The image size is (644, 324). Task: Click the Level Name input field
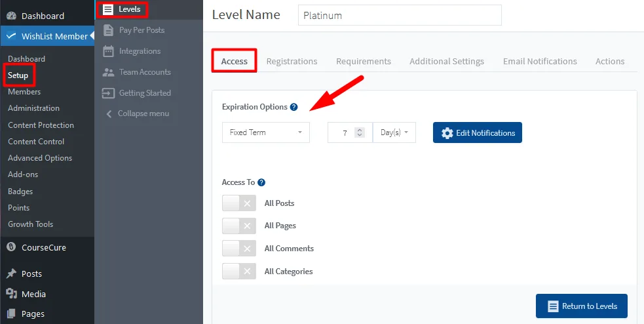coord(400,15)
